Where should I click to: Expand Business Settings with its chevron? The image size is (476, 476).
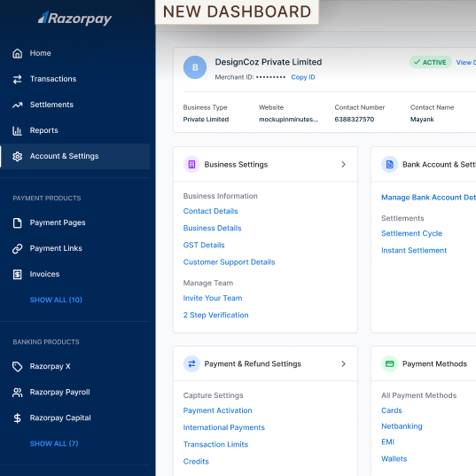pyautogui.click(x=343, y=164)
